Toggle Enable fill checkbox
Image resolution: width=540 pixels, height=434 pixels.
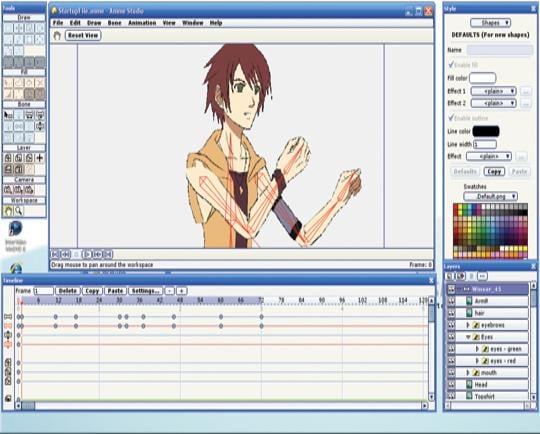point(451,64)
